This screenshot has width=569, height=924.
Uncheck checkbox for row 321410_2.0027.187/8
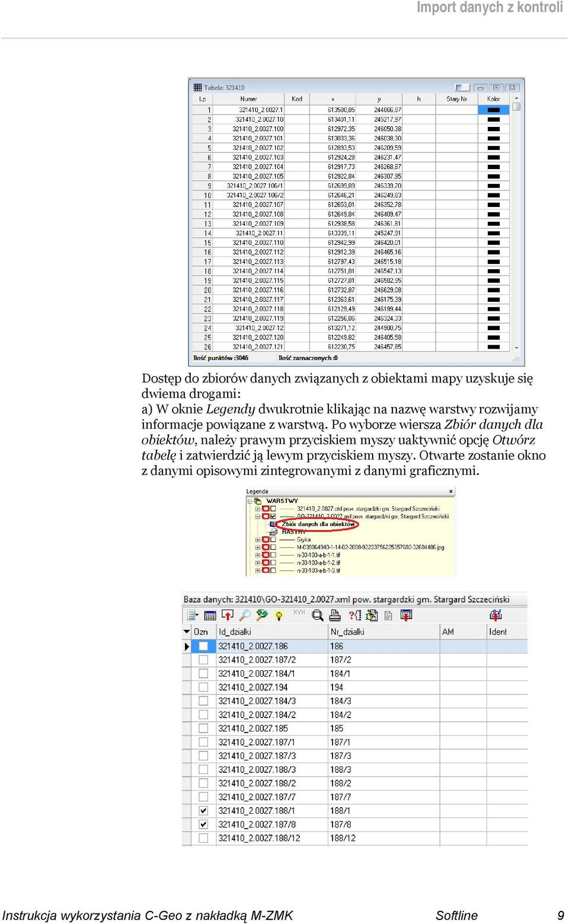tap(203, 824)
